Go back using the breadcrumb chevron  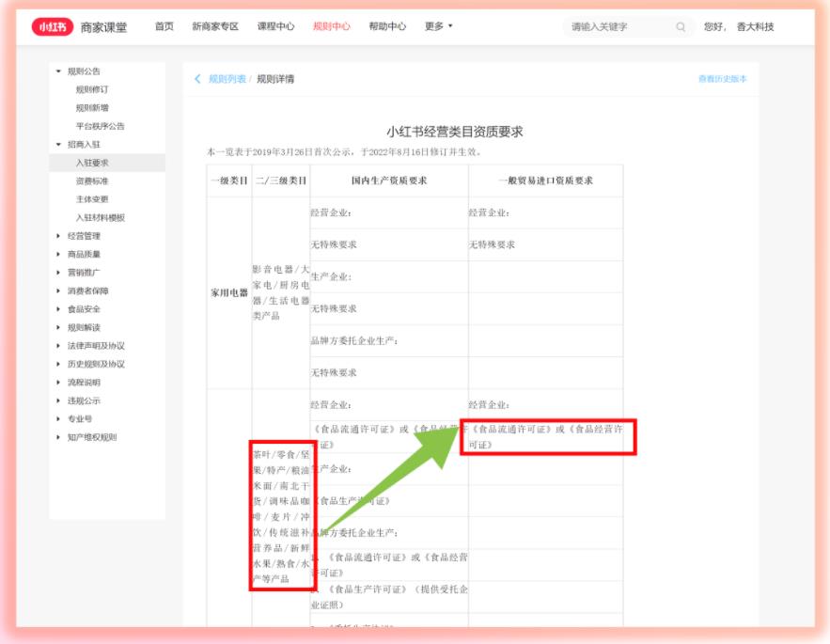tap(197, 79)
